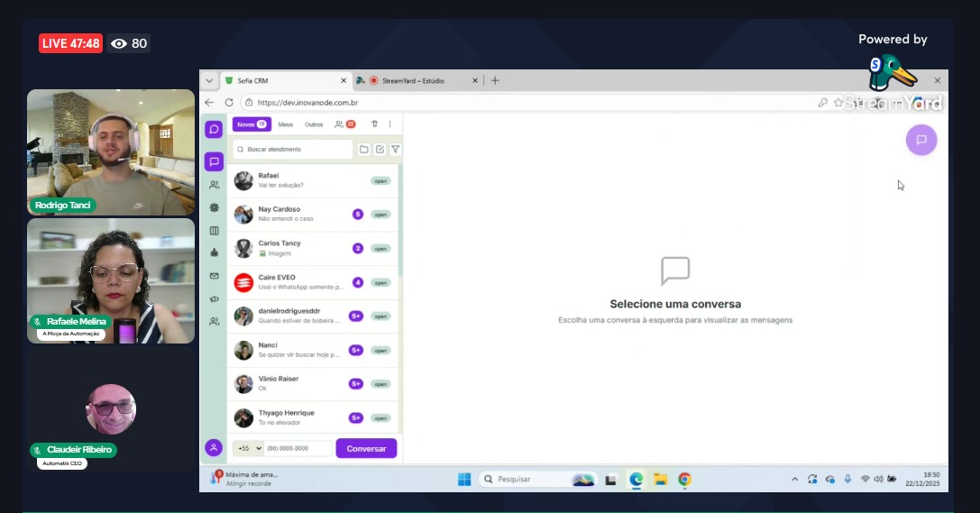The image size is (980, 513).
Task: Expand the browser tab list chevron
Action: (x=209, y=80)
